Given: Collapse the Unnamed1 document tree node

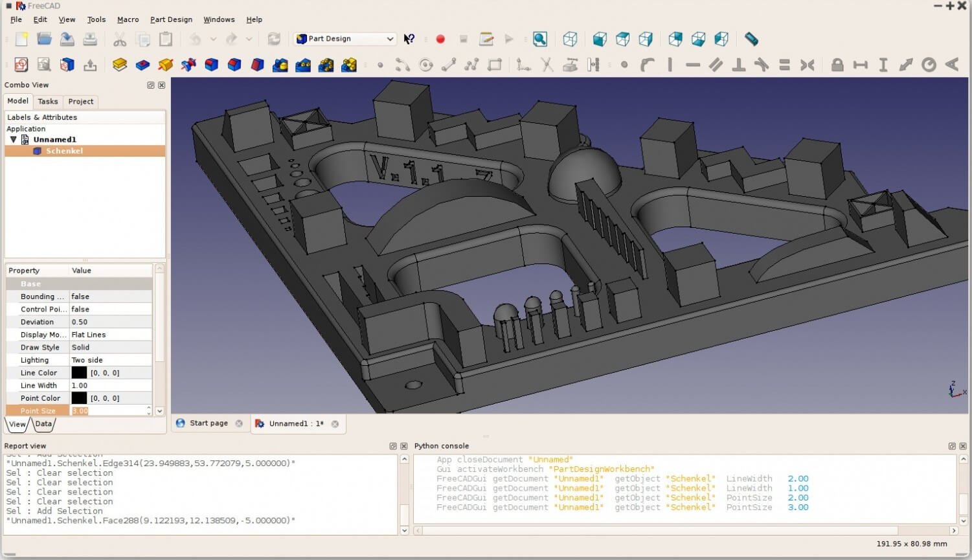Looking at the screenshot, I should point(13,139).
